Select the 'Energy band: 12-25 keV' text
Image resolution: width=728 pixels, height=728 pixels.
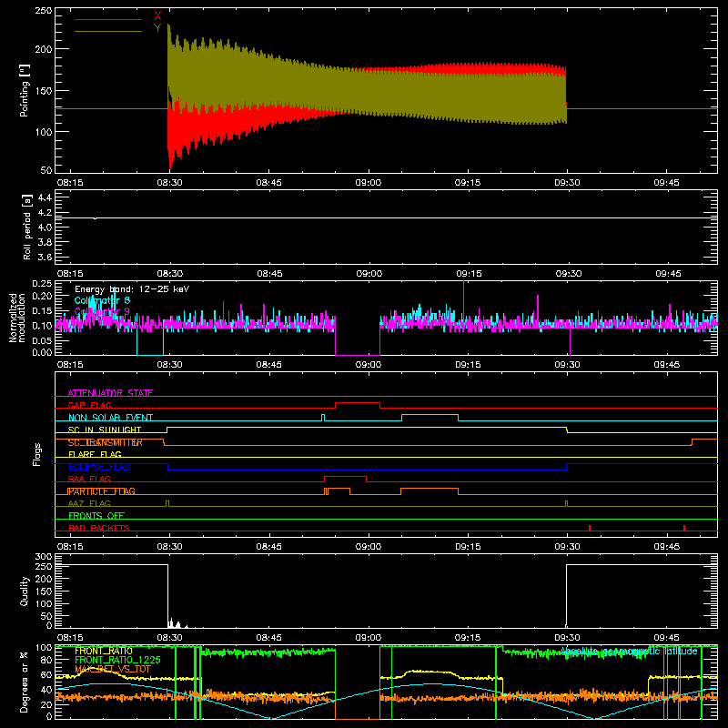[132, 289]
